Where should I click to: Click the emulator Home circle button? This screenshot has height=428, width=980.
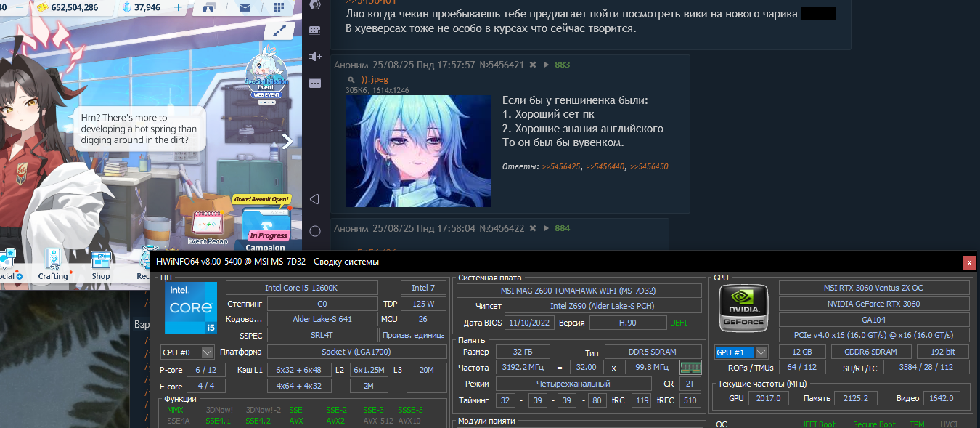(x=315, y=231)
